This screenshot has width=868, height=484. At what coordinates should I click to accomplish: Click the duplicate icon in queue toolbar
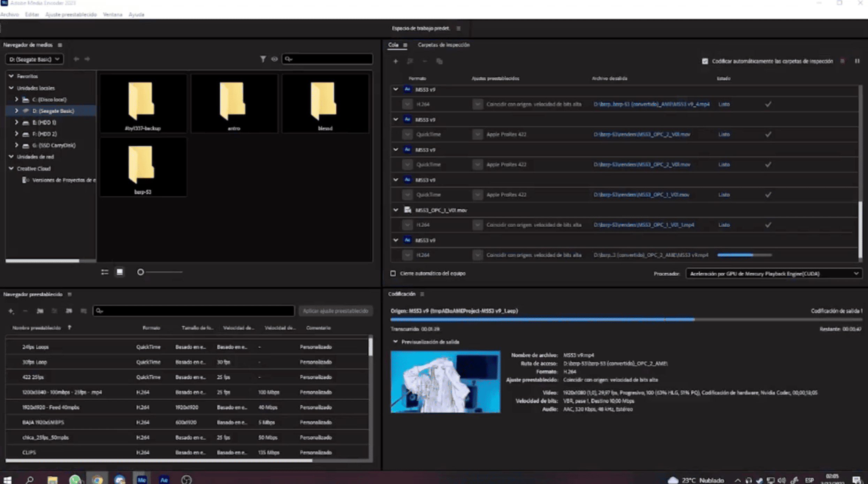click(x=439, y=61)
